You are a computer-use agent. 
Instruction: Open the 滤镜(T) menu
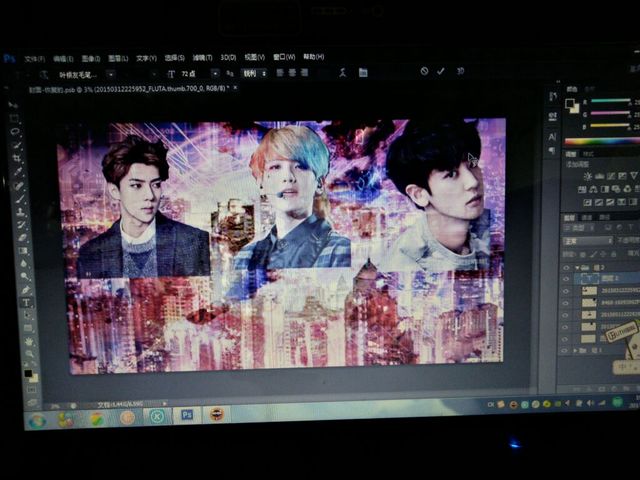(x=202, y=58)
